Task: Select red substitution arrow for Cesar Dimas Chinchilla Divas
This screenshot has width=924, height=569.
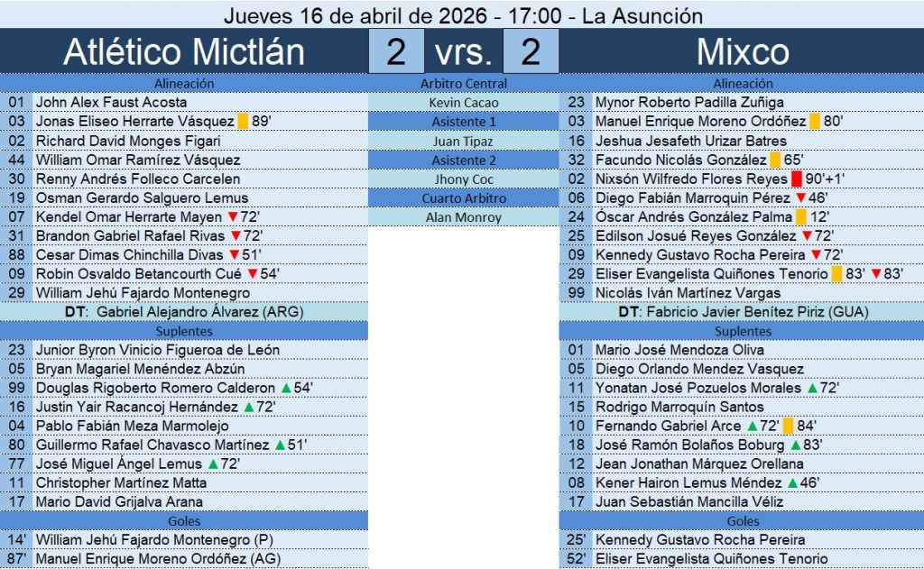Action: (x=234, y=255)
